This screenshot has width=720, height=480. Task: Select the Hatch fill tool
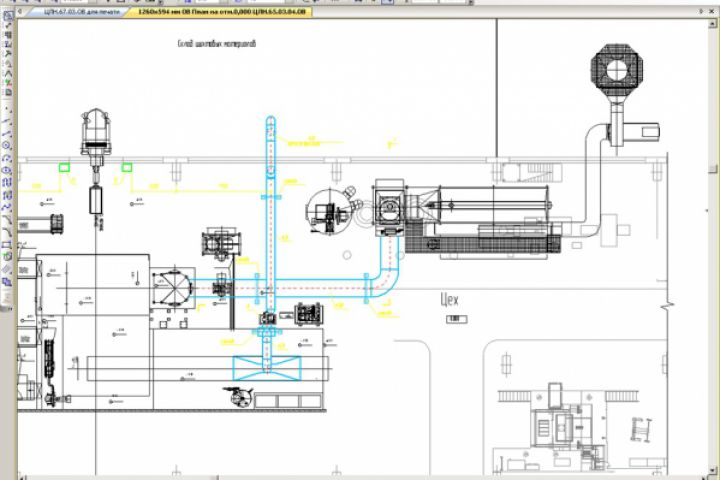[7, 270]
